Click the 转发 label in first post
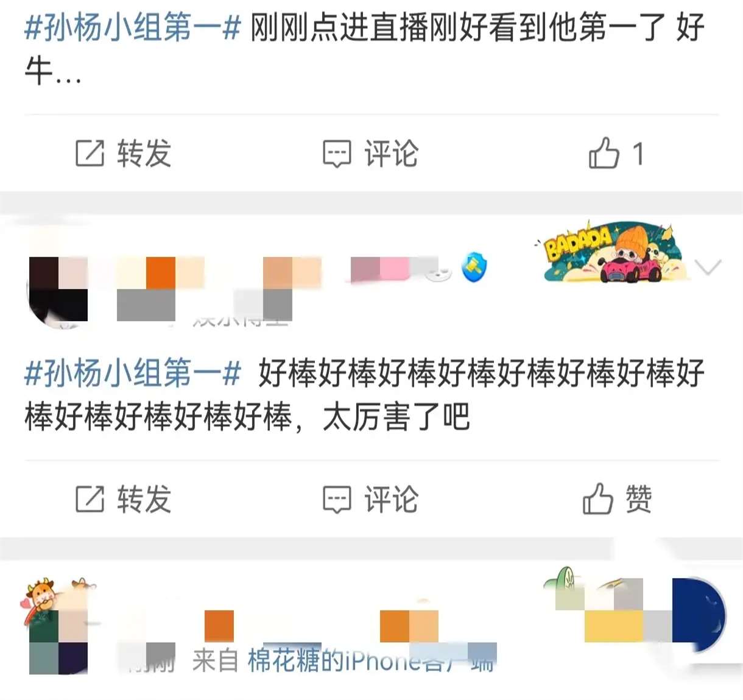The image size is (743, 700). point(144,153)
